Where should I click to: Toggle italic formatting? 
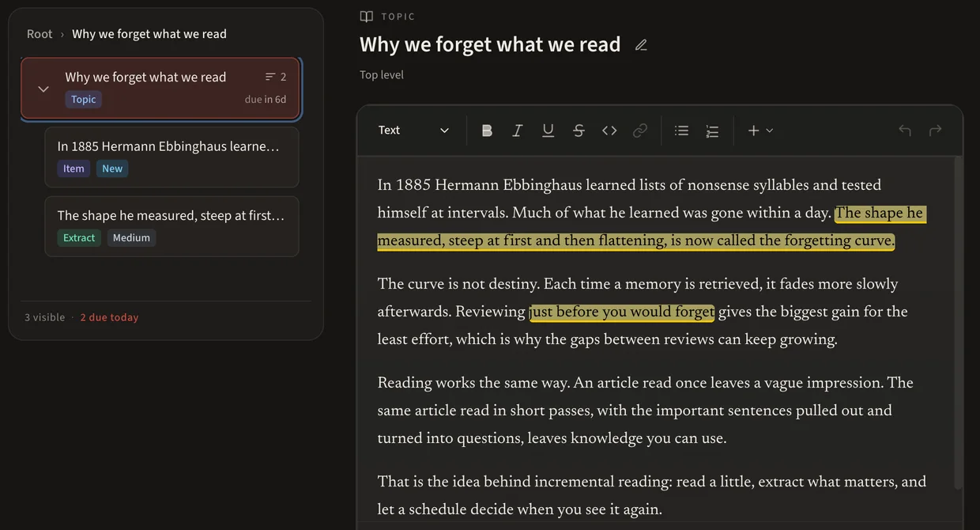click(518, 131)
